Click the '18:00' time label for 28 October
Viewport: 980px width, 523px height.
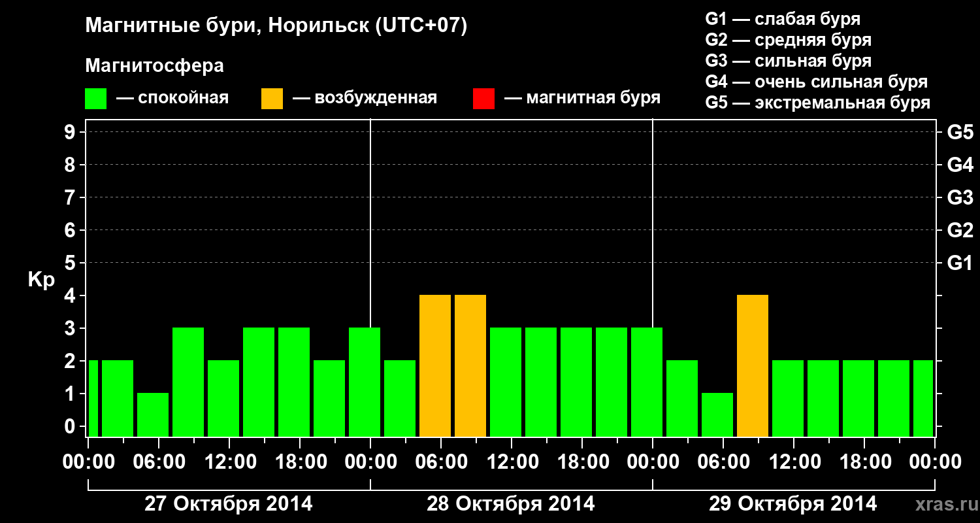pos(582,462)
